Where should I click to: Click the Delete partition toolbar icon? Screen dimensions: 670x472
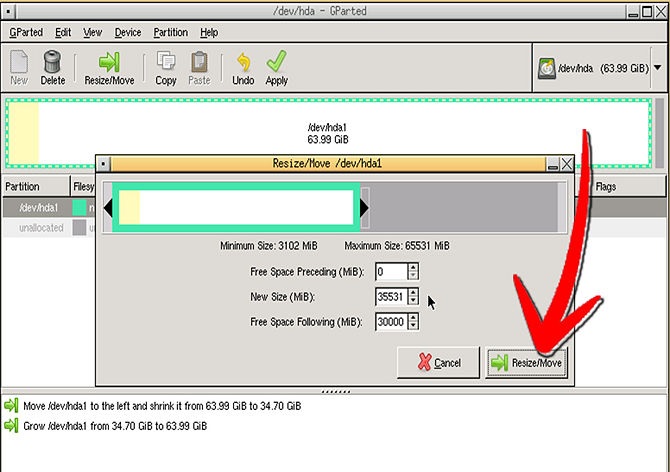[x=52, y=66]
